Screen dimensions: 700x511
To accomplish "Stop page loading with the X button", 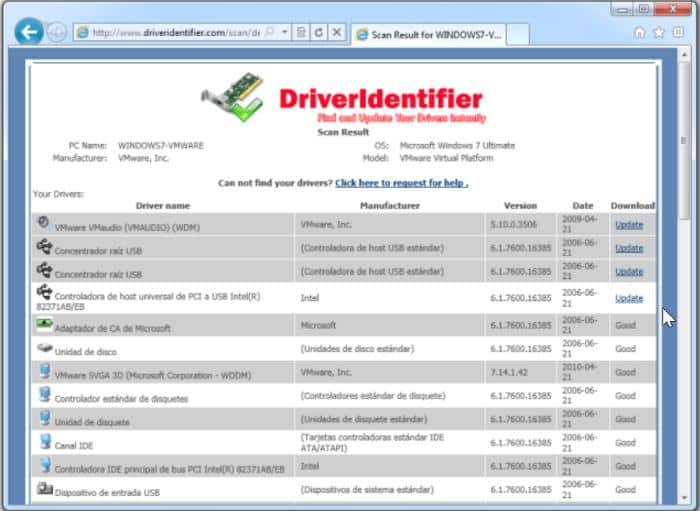I will (x=337, y=32).
